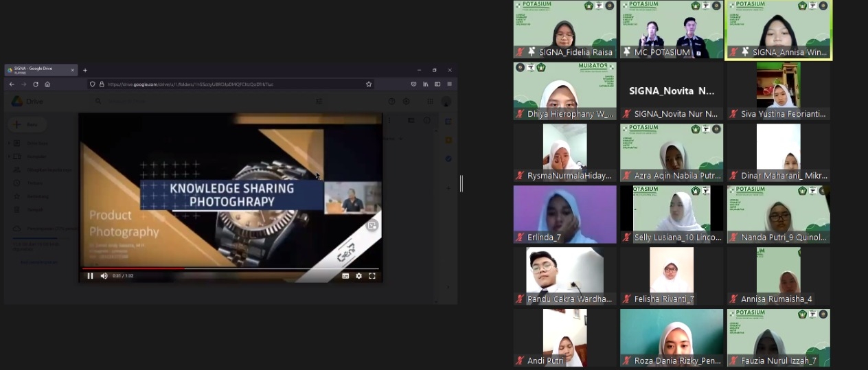Viewport: 868px width, 370px height.
Task: Select MC_POTASIUM video tile
Action: [672, 30]
